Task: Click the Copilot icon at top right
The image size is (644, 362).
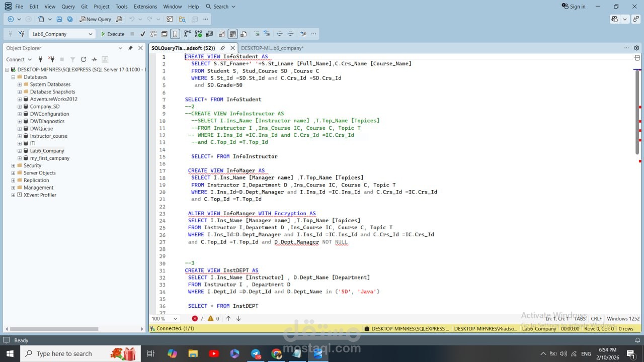Action: [615, 19]
